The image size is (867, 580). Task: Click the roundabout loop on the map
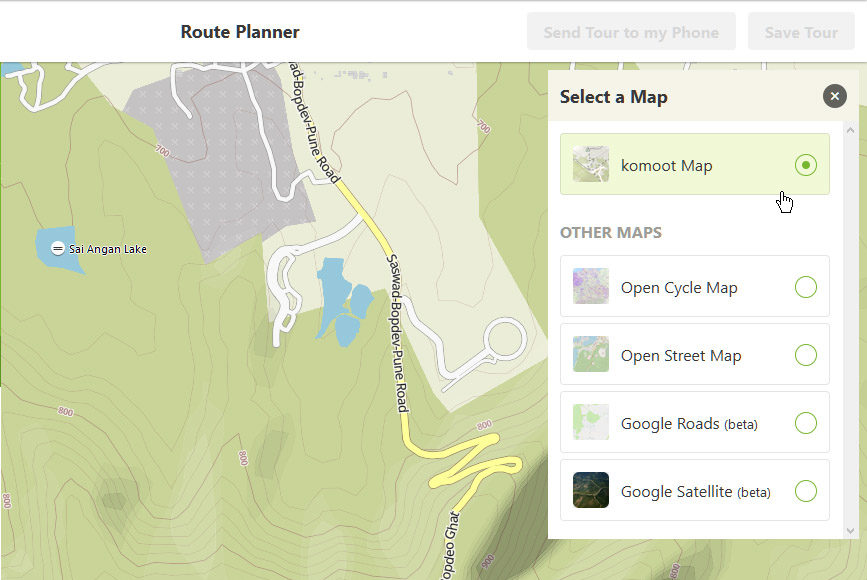pyautogui.click(x=505, y=340)
